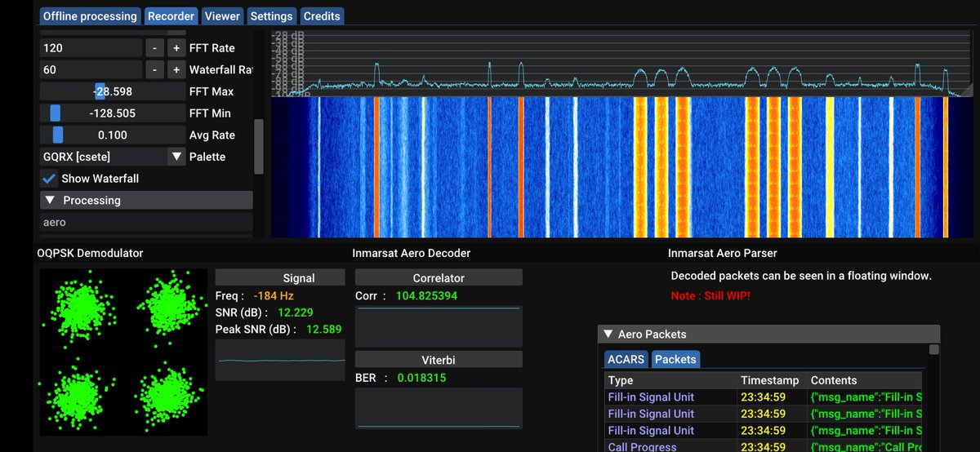Click the Note : Still WIP! text
Screen dimensions: 980x452
[710, 295]
